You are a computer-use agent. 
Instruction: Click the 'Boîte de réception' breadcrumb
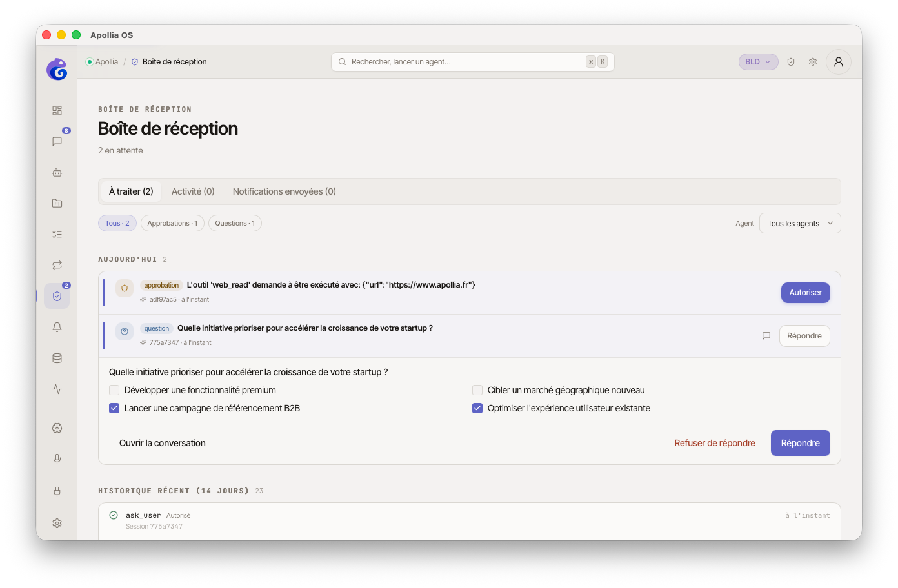click(x=175, y=62)
